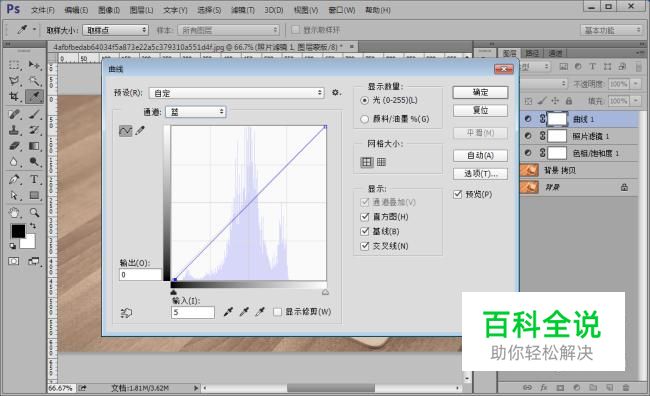Viewport: 650px width, 396px height.
Task: Select the Eraser tool
Action: (x=14, y=146)
